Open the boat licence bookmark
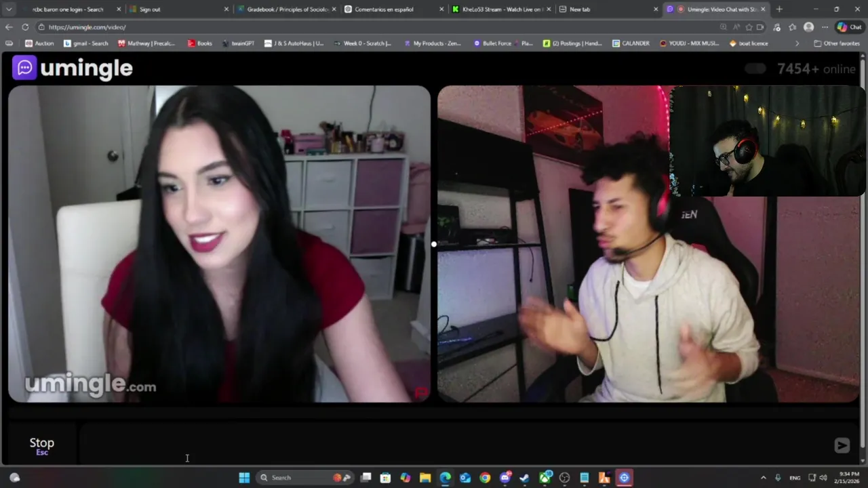The height and width of the screenshot is (488, 868). [749, 43]
